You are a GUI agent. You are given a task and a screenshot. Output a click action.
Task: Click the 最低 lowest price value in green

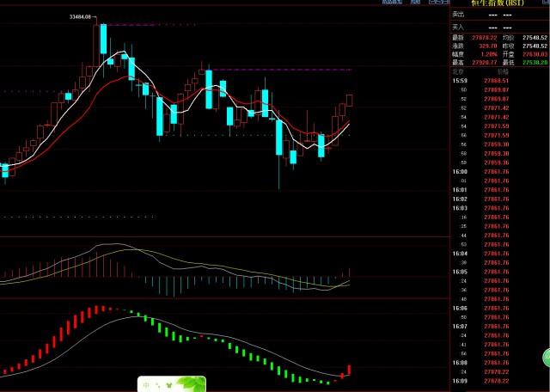point(534,63)
